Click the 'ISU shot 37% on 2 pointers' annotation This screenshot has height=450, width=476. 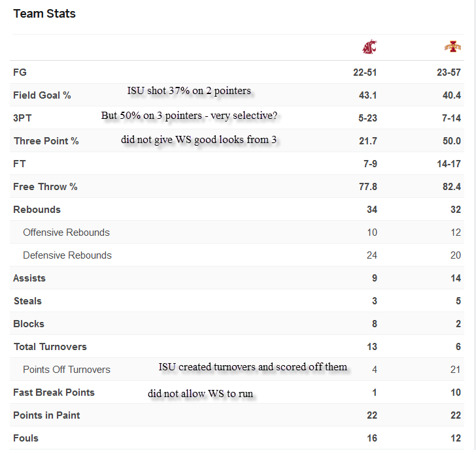(189, 91)
